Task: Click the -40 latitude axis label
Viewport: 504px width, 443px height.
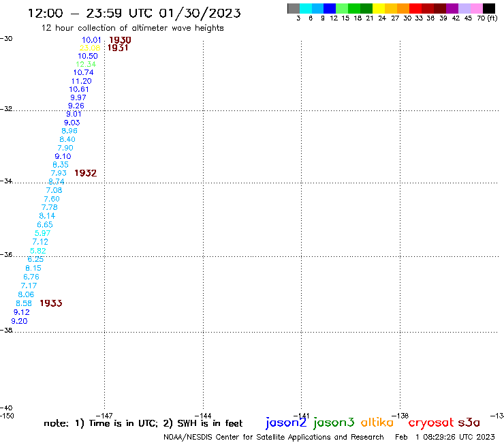Action: [x=6, y=408]
